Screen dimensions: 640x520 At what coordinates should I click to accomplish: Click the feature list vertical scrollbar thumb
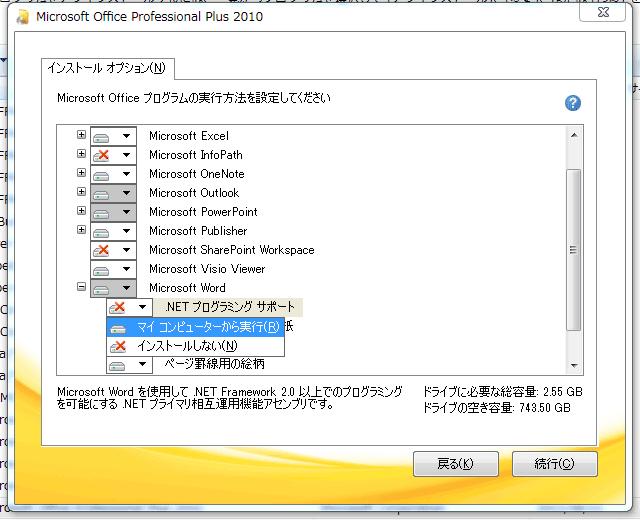[574, 249]
